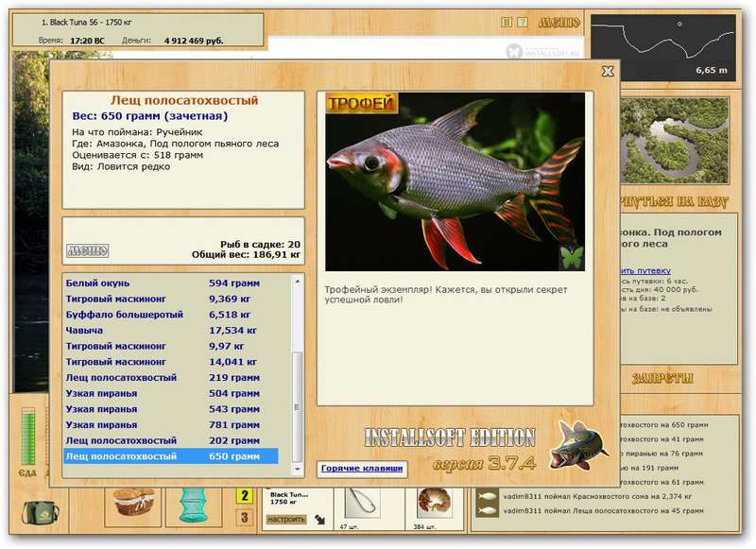Click the Black Tun... 1750 кг rod label
This screenshot has height=549, width=756.
(288, 498)
